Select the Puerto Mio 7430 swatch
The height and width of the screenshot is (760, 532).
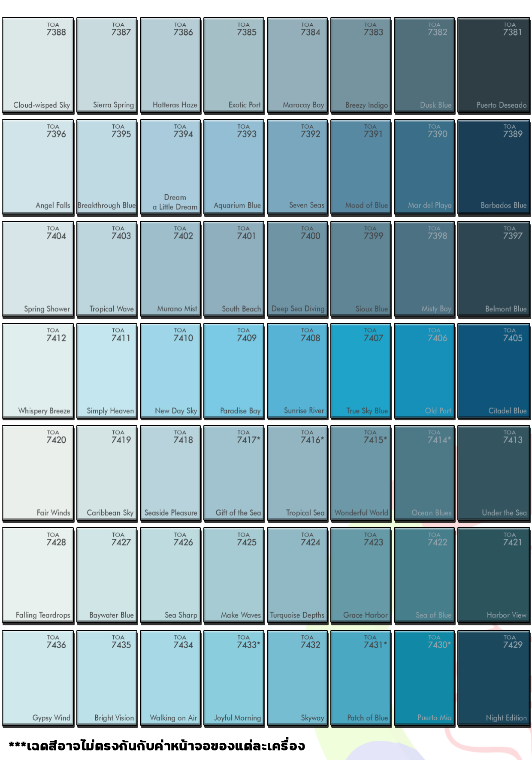424,678
